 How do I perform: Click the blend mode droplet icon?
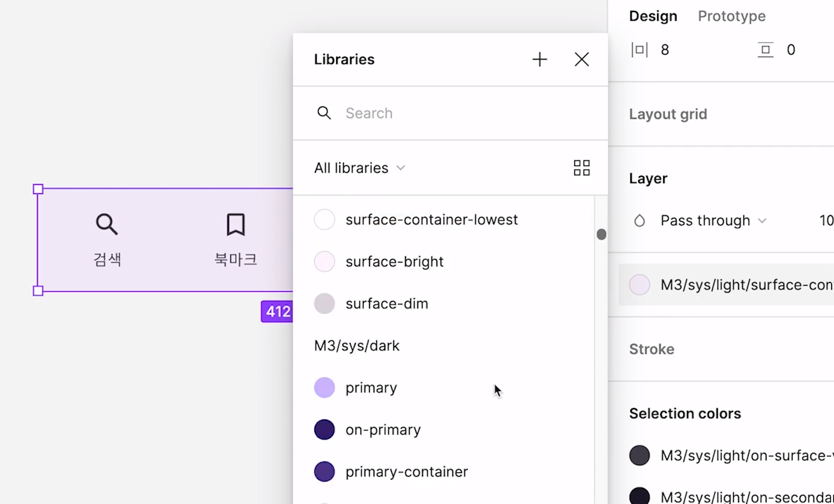639,221
